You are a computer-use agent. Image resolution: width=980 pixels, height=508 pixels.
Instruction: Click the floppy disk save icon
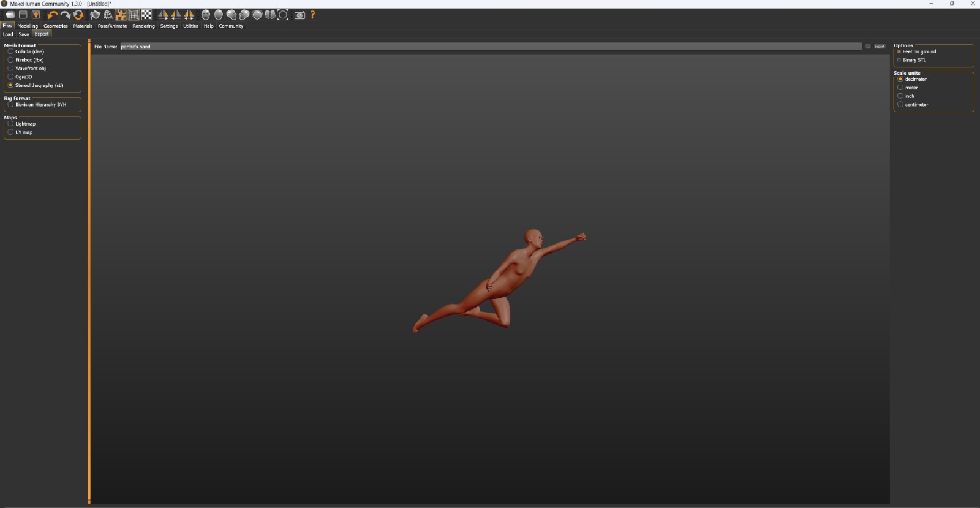(23, 15)
